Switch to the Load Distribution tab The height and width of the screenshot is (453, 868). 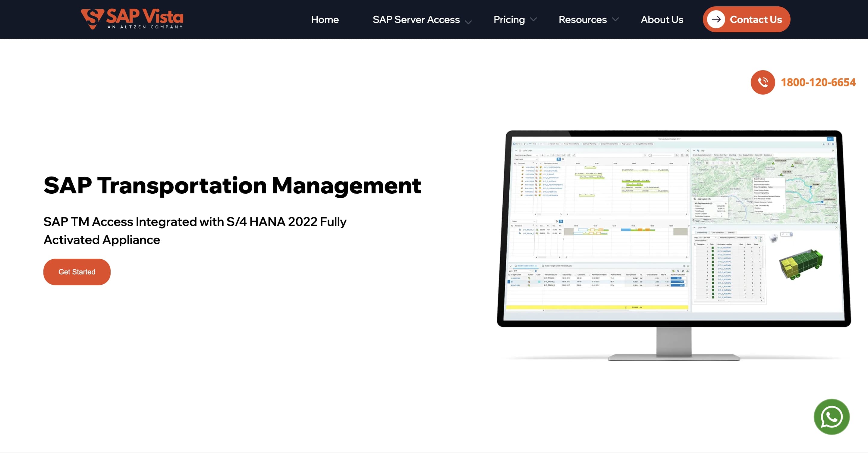tap(718, 233)
